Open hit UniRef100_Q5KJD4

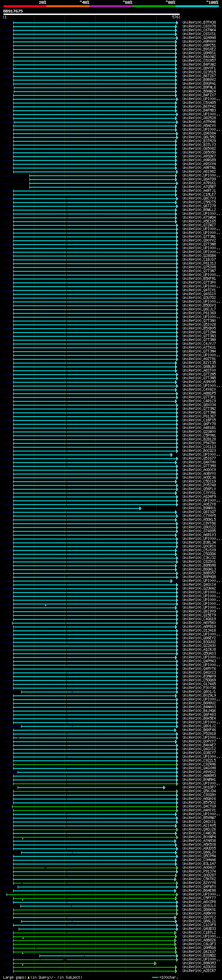(199, 791)
